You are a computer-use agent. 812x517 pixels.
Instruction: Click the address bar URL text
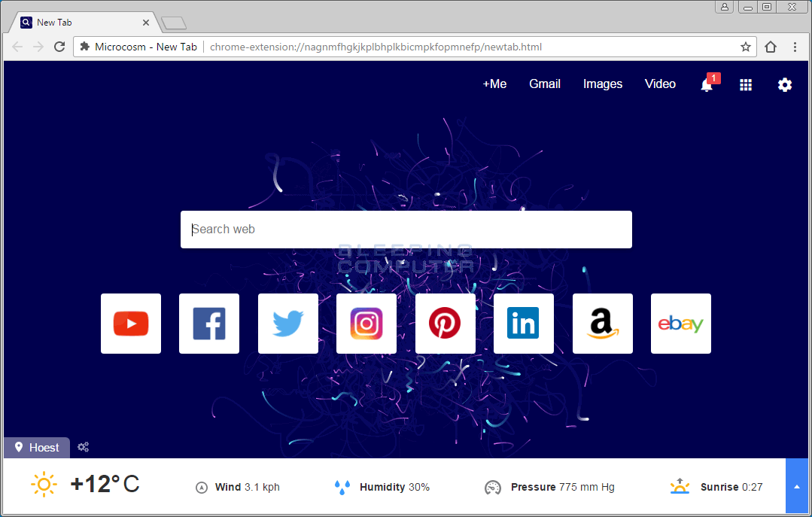376,47
